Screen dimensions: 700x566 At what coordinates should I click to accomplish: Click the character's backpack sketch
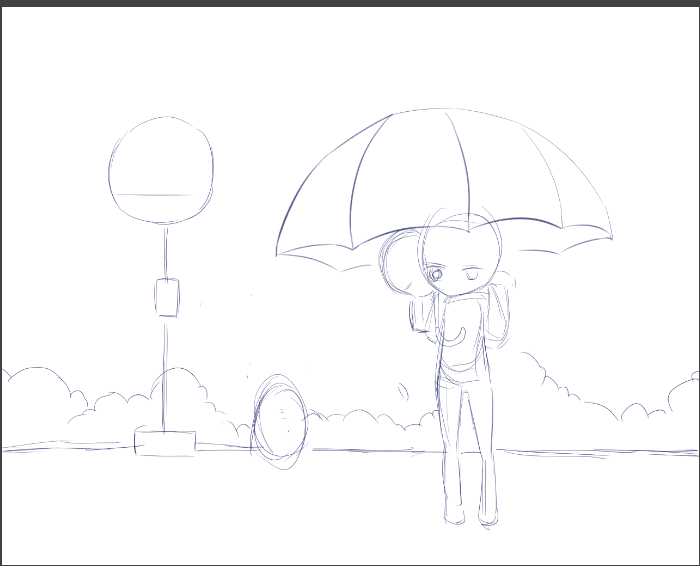click(x=498, y=312)
